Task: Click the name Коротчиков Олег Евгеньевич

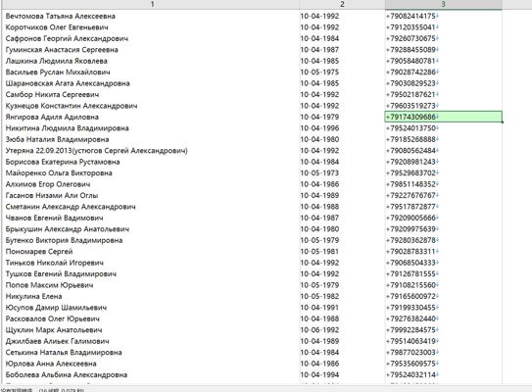Action: [x=57, y=27]
